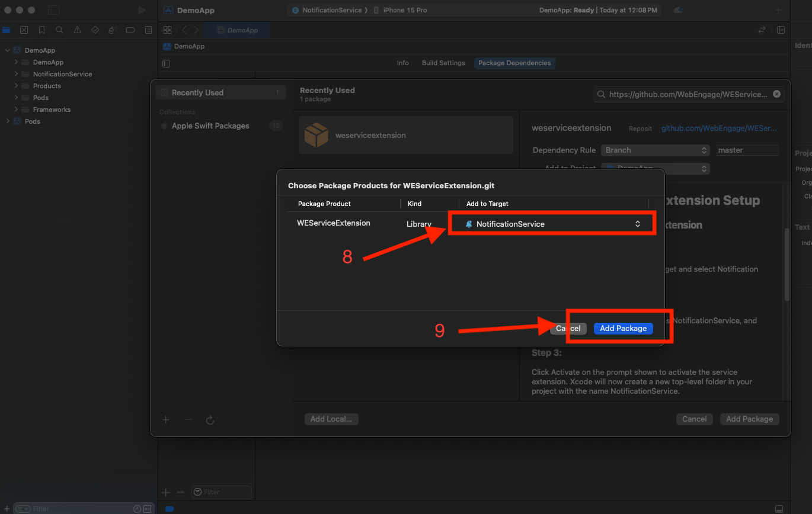This screenshot has height=514, width=812.
Task: Select Recently Used in package sidebar
Action: [x=220, y=92]
